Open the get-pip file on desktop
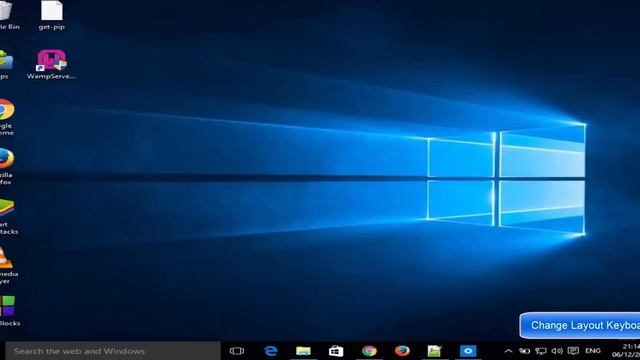 tap(52, 16)
